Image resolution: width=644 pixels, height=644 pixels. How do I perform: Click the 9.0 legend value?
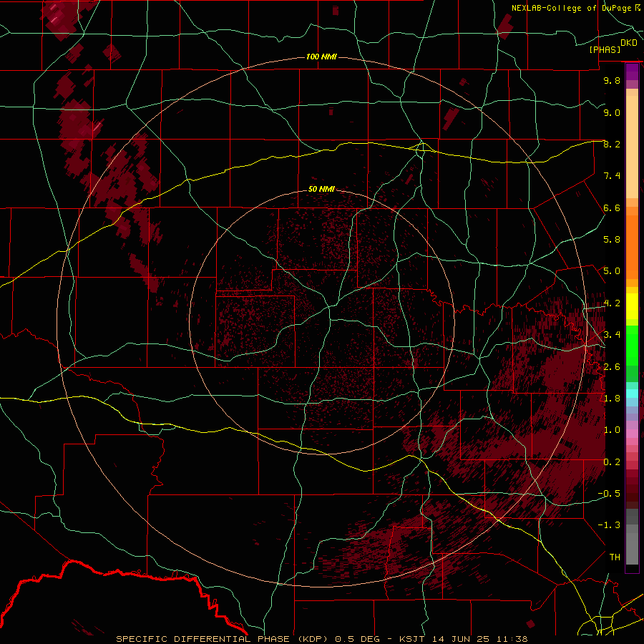(x=612, y=112)
